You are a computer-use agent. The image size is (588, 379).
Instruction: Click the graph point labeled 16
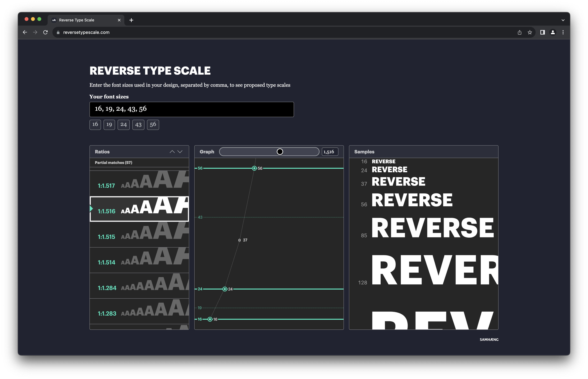(210, 319)
